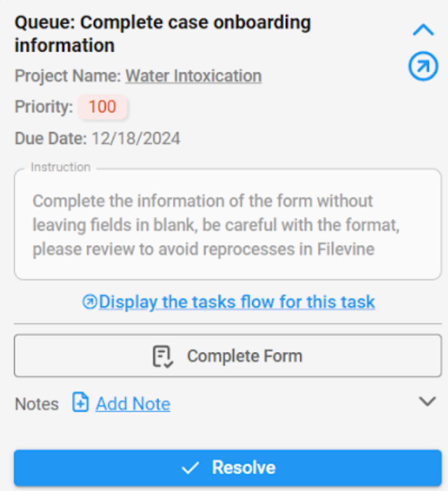Click the Instruction legend label
Screen dimensions: 448x491
coord(61,167)
